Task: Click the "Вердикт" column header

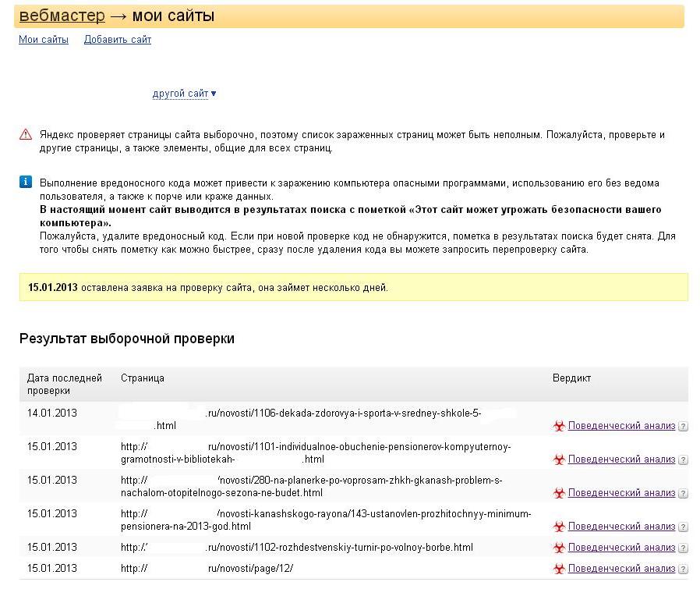Action: (x=571, y=378)
